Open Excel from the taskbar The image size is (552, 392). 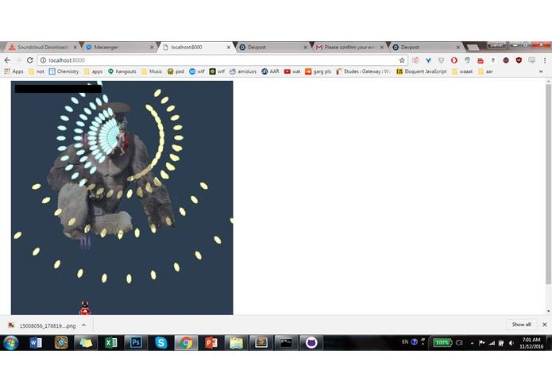tap(111, 343)
